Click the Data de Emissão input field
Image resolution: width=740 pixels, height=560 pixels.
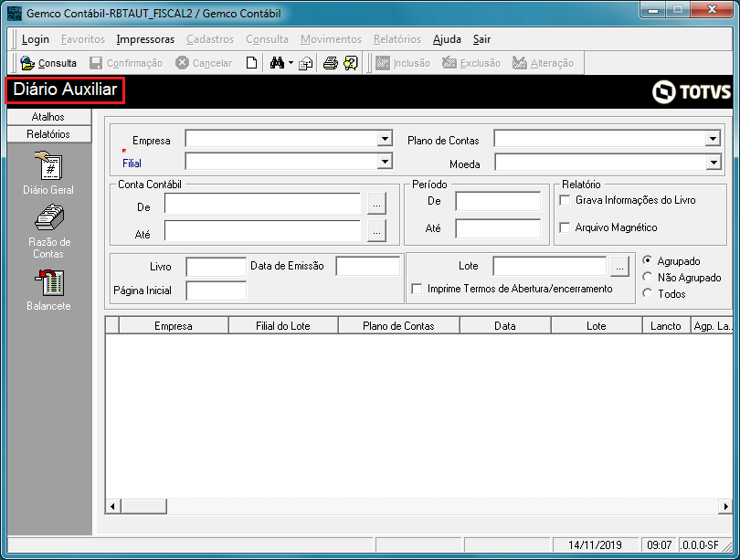pos(367,266)
